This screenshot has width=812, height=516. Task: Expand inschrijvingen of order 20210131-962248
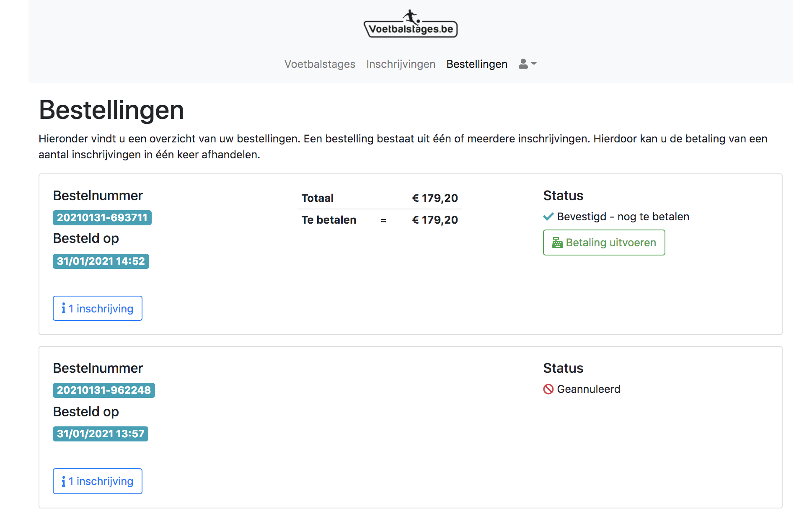[97, 481]
